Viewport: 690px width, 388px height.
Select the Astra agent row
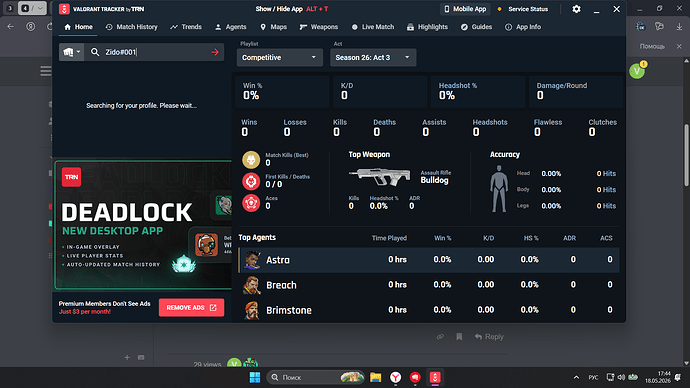[x=429, y=260]
